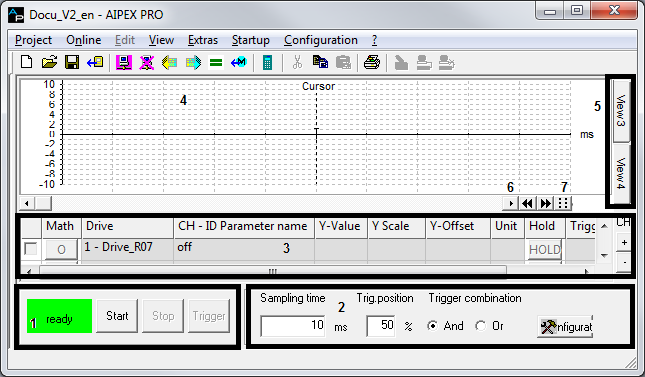
Task: Click the green ready status indicator
Action: tap(59, 316)
